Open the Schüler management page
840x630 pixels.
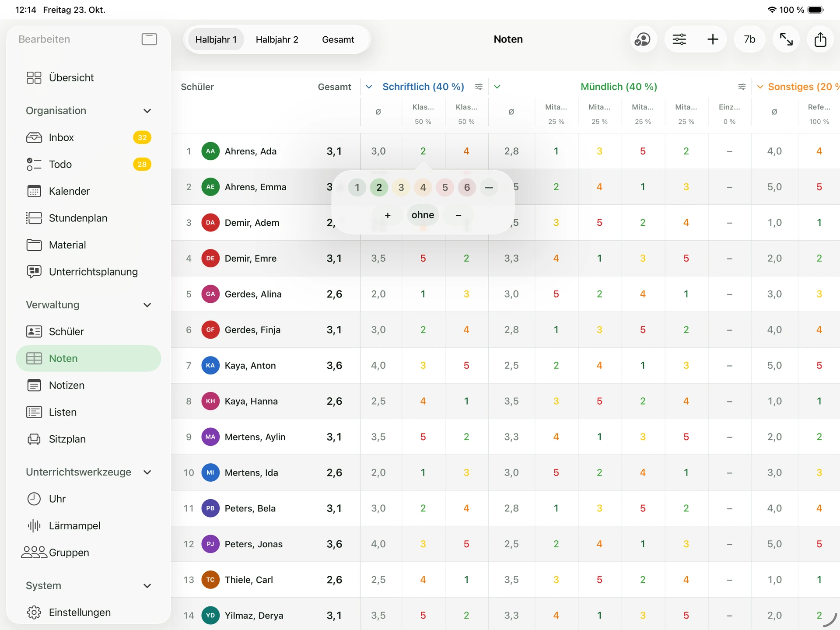pyautogui.click(x=88, y=332)
